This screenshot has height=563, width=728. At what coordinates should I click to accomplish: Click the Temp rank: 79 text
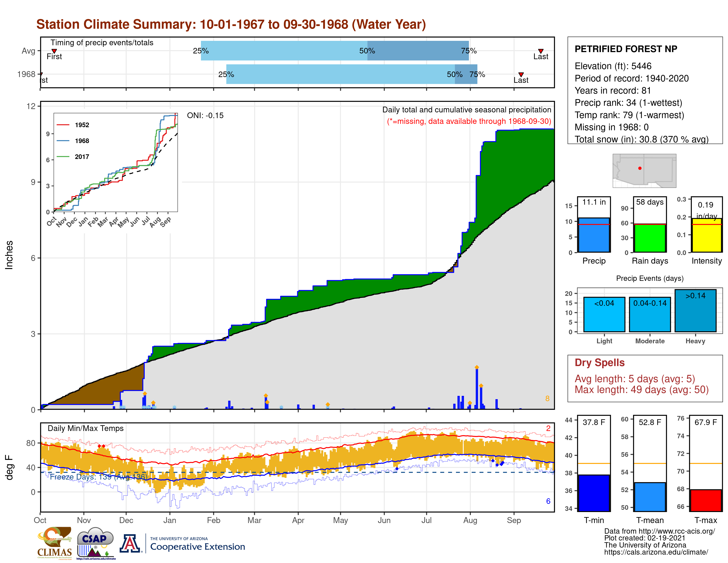point(629,115)
